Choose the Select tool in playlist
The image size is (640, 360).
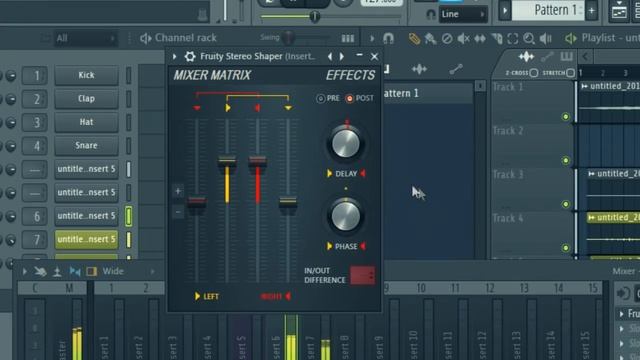[x=513, y=39]
